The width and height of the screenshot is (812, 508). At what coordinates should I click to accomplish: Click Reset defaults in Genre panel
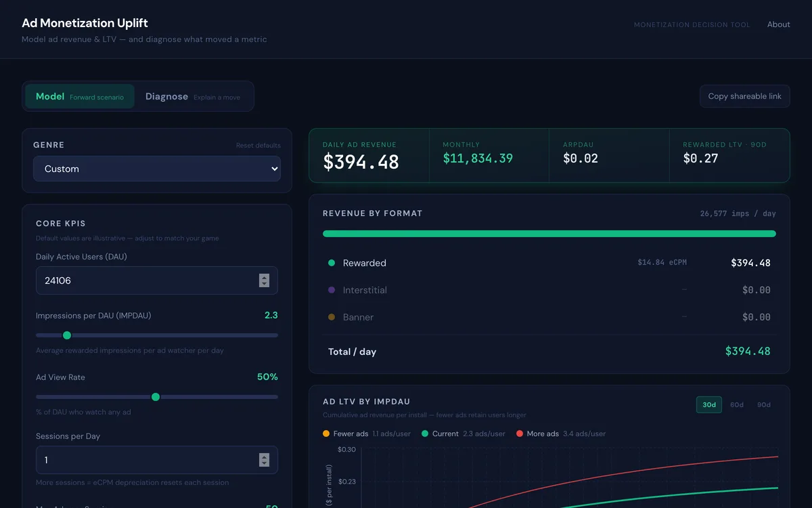(x=258, y=146)
